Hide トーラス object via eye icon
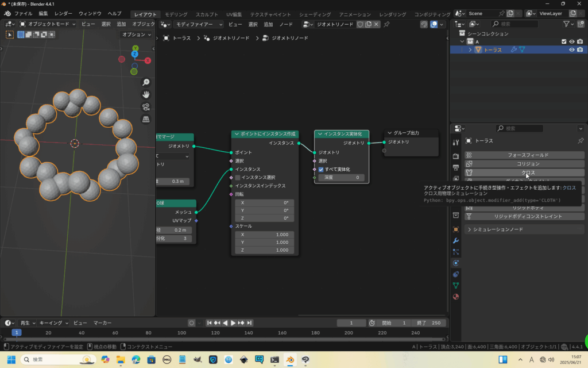The height and width of the screenshot is (368, 588). (x=571, y=49)
